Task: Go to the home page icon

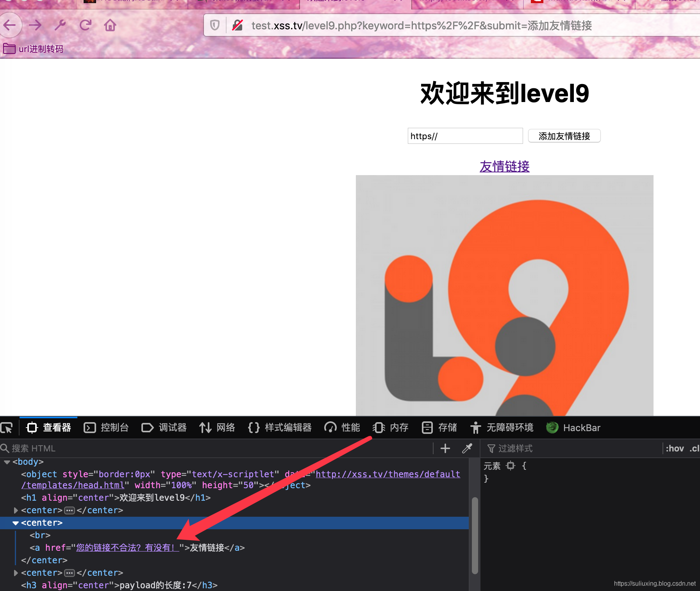Action: pyautogui.click(x=110, y=25)
